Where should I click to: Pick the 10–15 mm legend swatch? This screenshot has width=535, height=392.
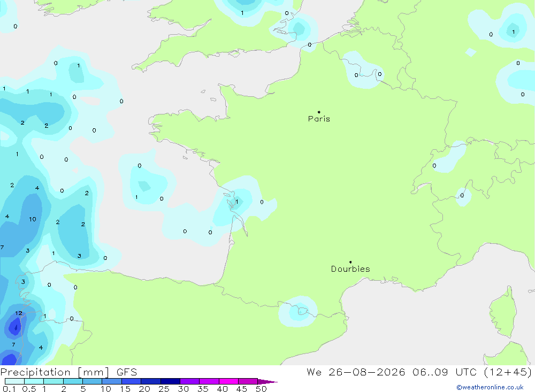point(112,381)
